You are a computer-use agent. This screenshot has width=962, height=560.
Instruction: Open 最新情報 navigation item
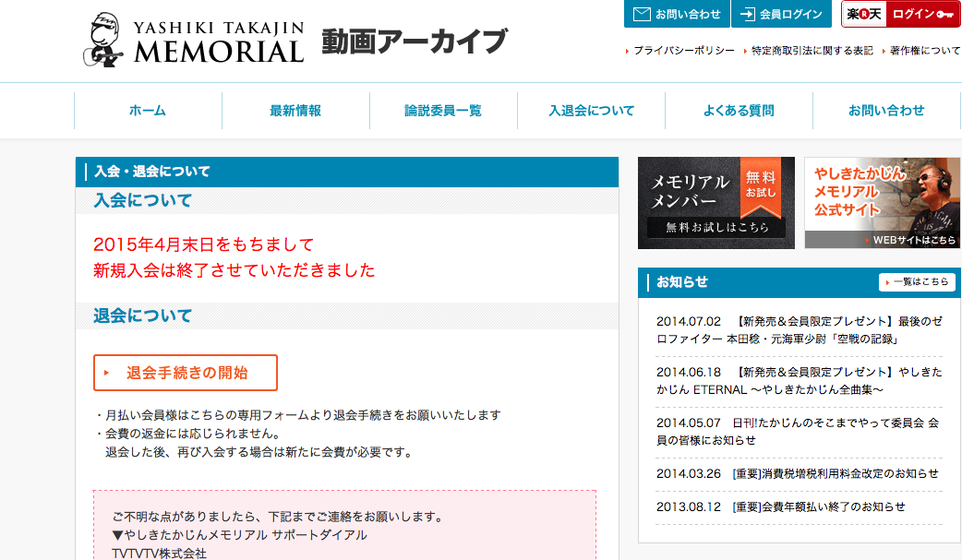[x=295, y=111]
